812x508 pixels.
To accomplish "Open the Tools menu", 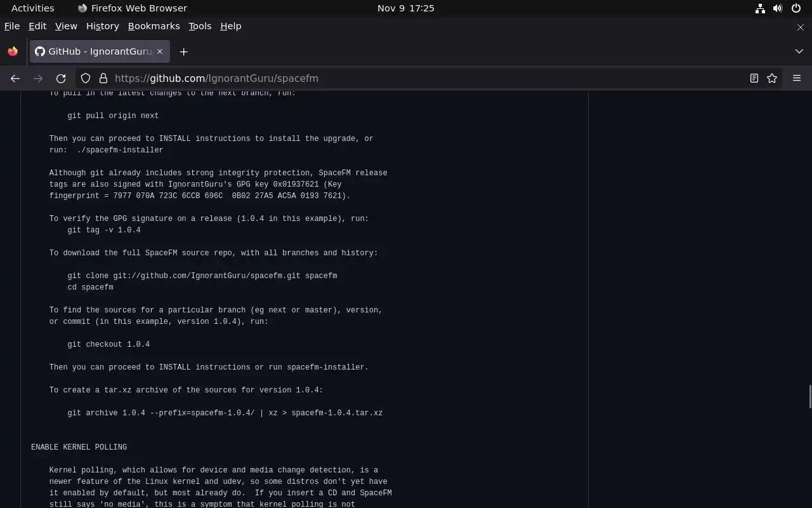I will click(200, 26).
